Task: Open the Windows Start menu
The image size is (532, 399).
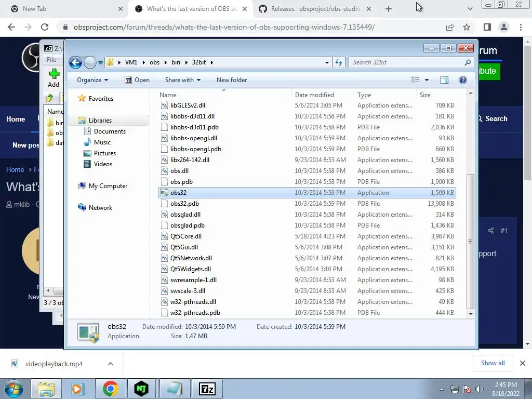Action: tap(14, 389)
